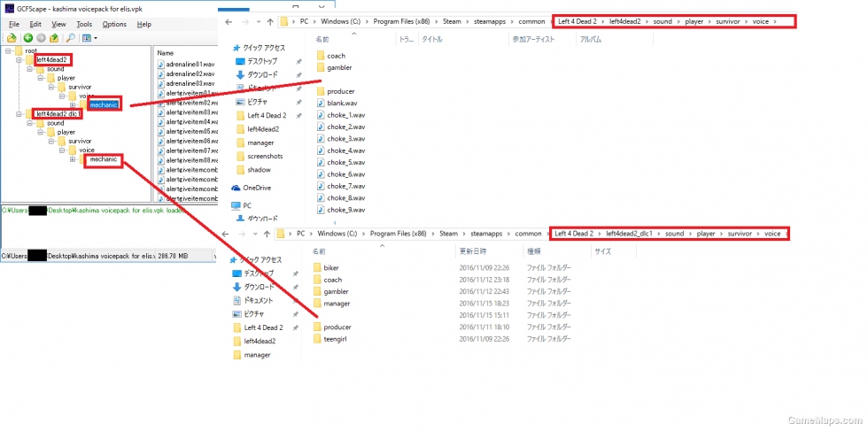Sort by アルバム column header
The height and width of the screenshot is (431, 868).
tap(591, 40)
